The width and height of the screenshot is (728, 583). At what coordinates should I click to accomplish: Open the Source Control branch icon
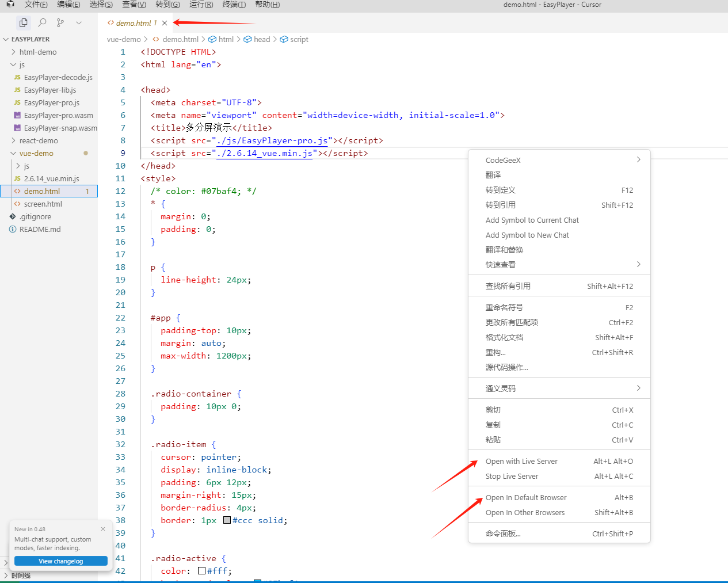click(x=60, y=22)
